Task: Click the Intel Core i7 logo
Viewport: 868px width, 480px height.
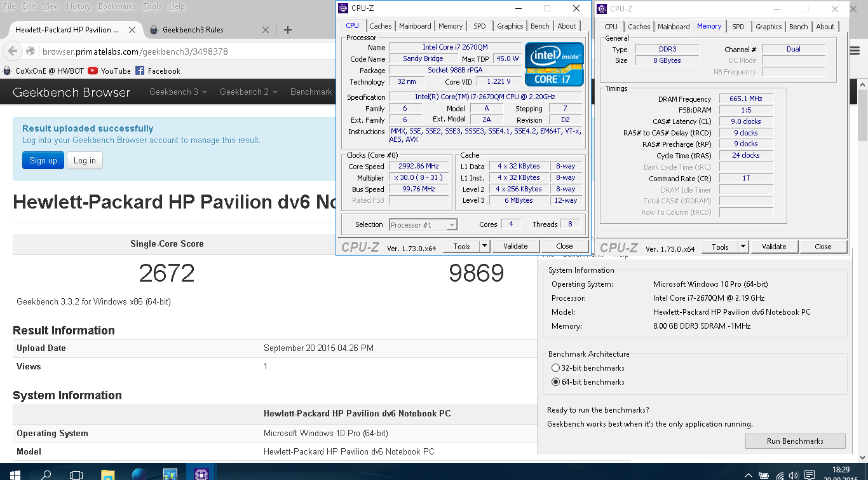Action: pyautogui.click(x=554, y=64)
